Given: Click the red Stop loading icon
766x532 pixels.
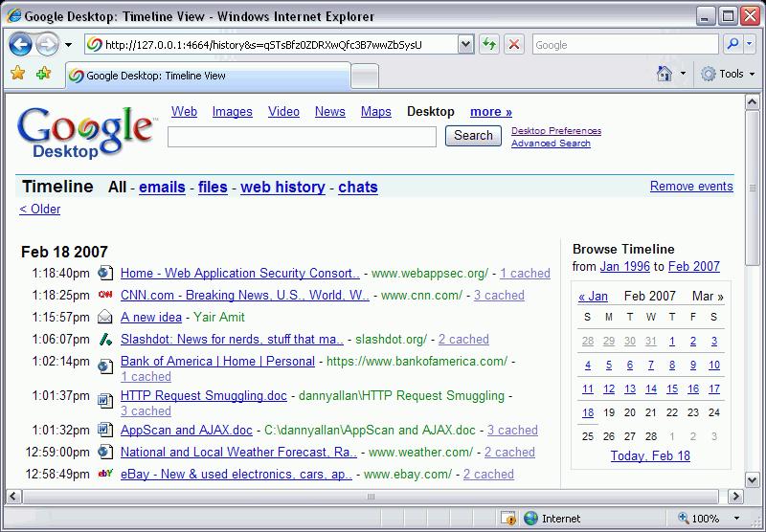Looking at the screenshot, I should coord(514,45).
